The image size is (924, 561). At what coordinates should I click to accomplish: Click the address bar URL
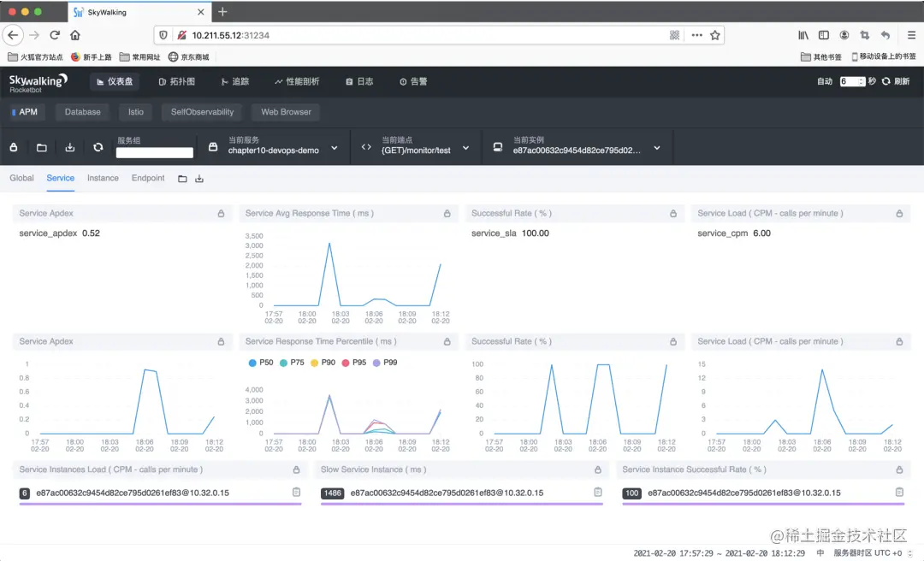click(230, 35)
